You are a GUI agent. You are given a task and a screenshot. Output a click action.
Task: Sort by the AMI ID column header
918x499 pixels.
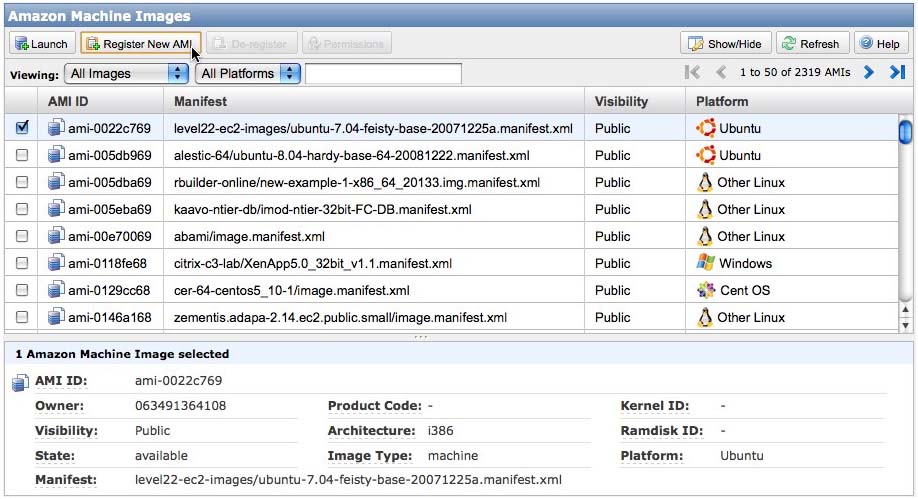click(100, 101)
